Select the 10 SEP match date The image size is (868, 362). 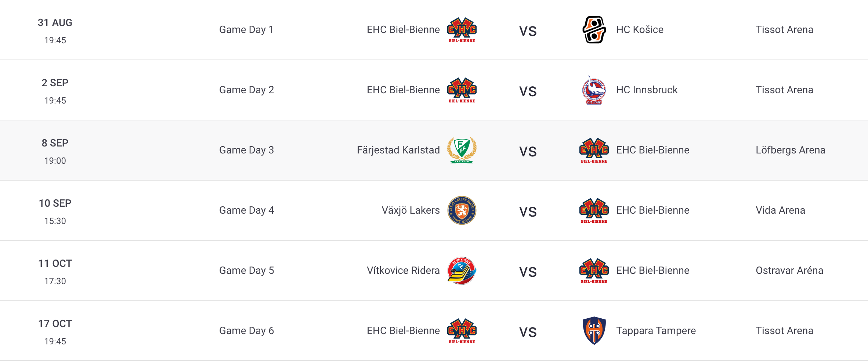point(55,203)
